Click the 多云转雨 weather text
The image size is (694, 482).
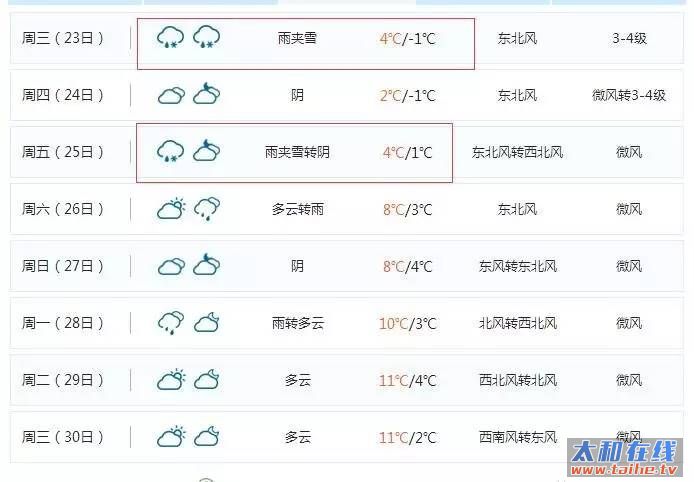click(297, 209)
